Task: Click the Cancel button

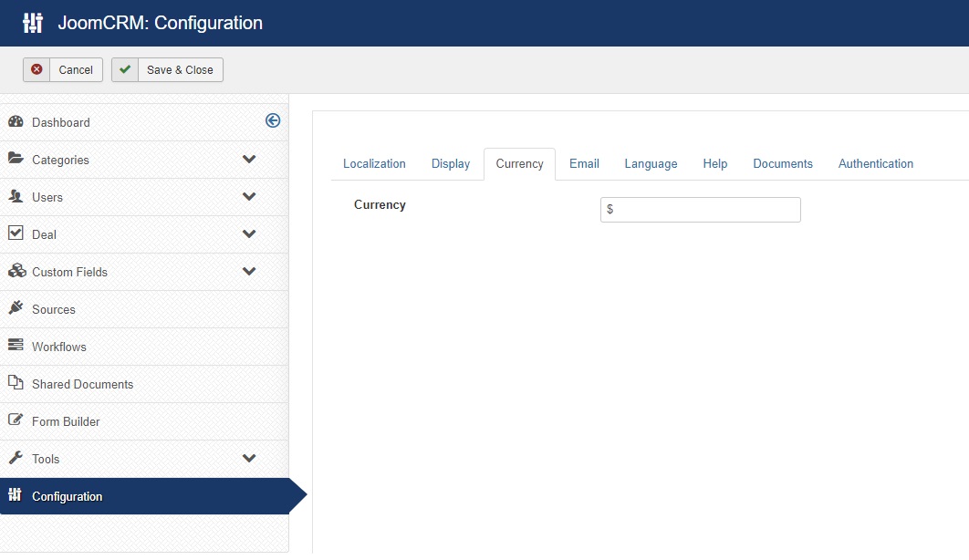Action: 63,69
